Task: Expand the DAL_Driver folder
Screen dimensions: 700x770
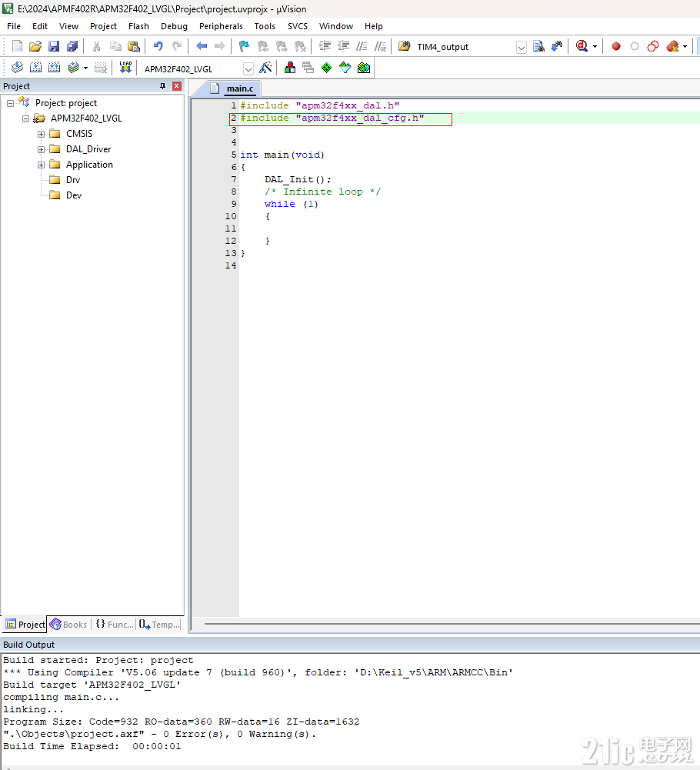Action: tap(42, 149)
